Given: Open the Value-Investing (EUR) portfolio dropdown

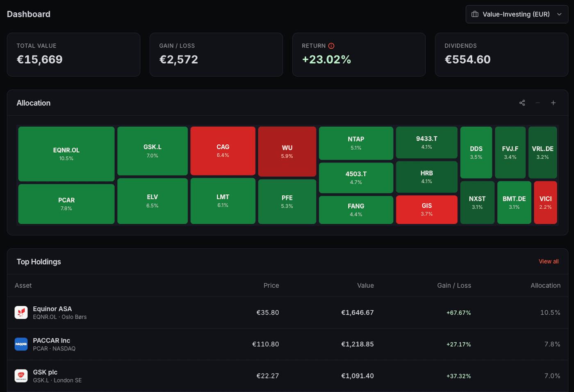Looking at the screenshot, I should (517, 14).
